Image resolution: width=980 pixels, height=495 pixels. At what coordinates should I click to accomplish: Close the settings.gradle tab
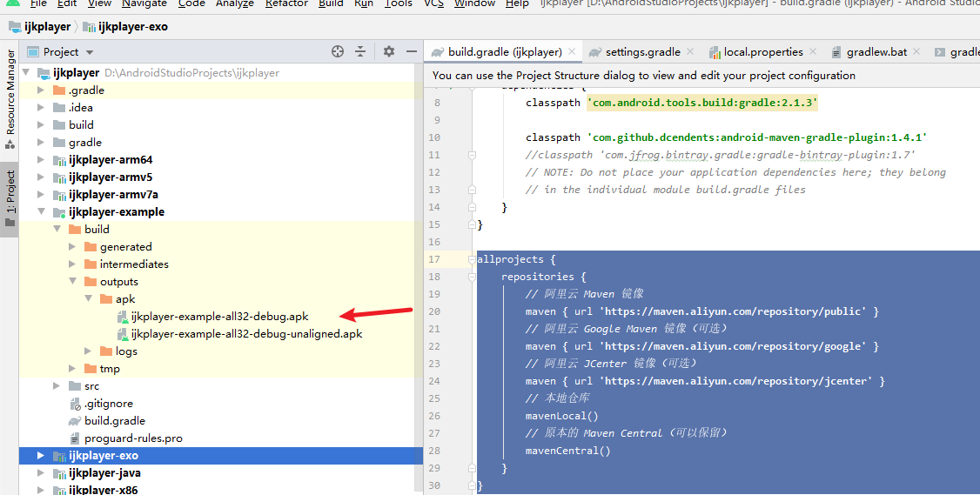point(690,52)
